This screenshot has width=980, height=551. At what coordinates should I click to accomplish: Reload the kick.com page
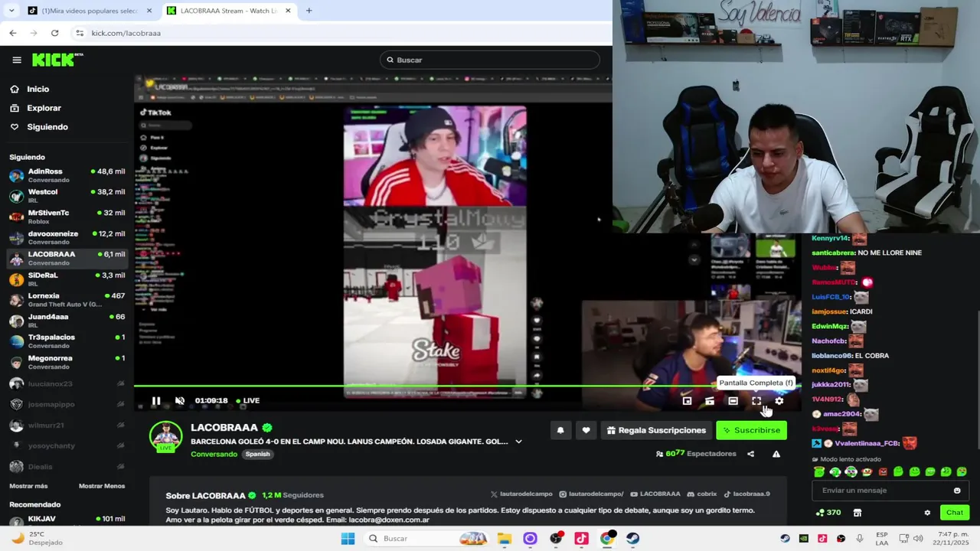click(54, 33)
